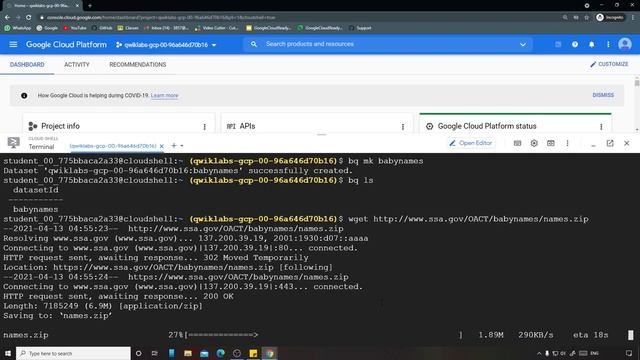
Task: Click the Open Editor button
Action: (471, 143)
